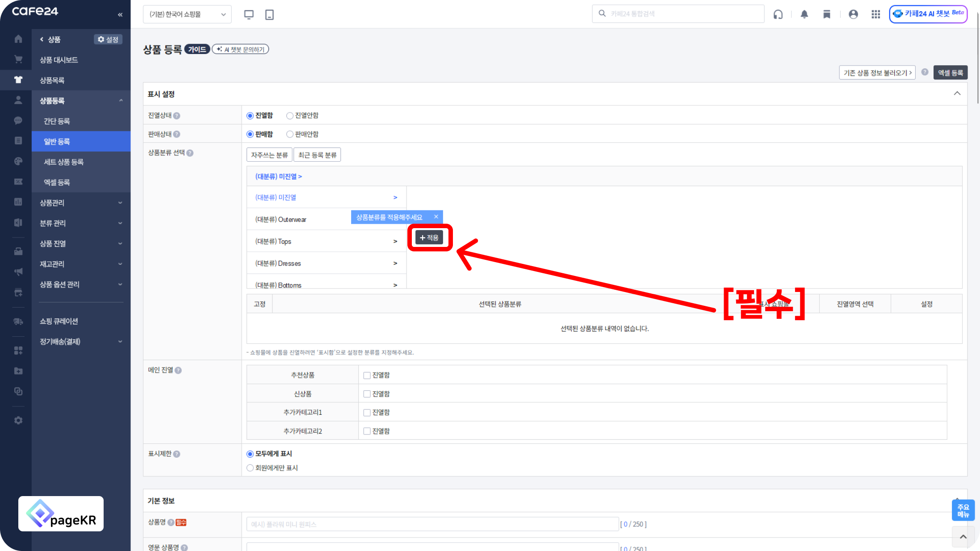Switch to mobile preview icon
Viewport: 980px width, 551px height.
point(269,14)
